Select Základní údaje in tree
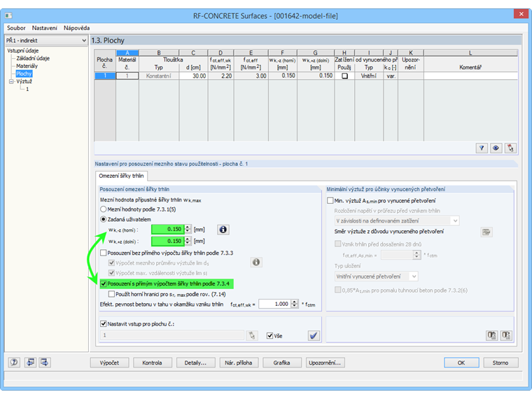The image size is (532, 399). pyautogui.click(x=33, y=58)
